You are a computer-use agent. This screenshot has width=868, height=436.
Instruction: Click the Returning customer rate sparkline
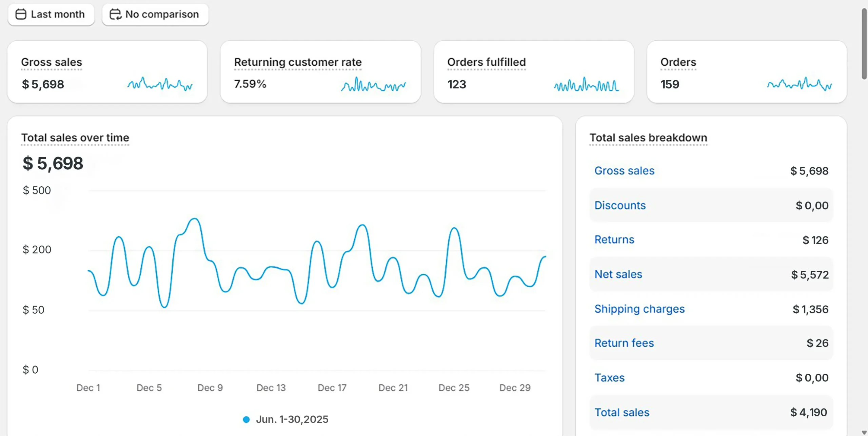373,84
